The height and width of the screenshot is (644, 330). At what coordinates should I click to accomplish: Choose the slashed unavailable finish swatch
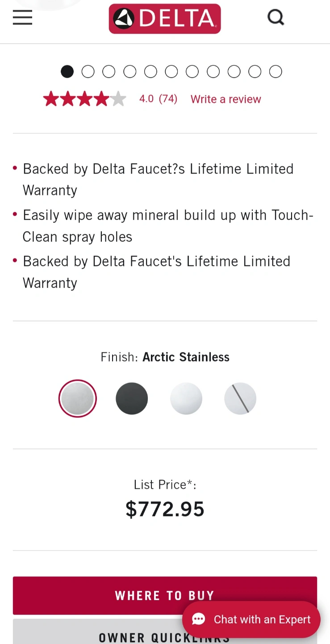click(x=240, y=398)
